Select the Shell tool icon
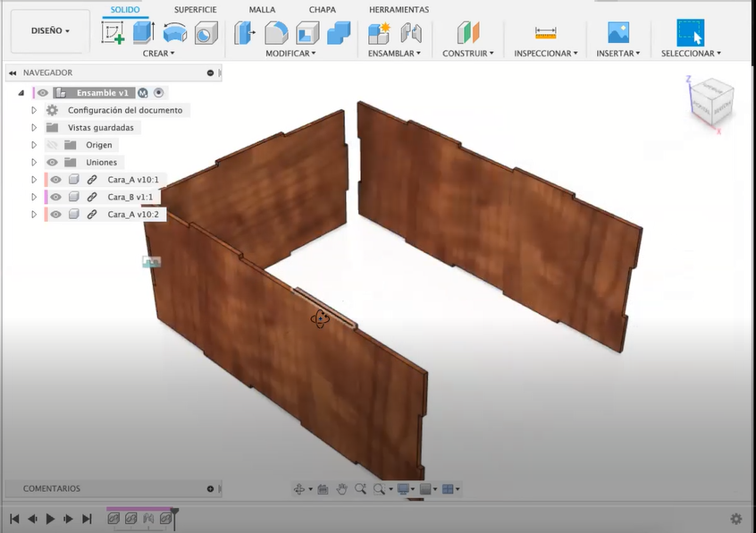This screenshot has width=756, height=533. 307,33
